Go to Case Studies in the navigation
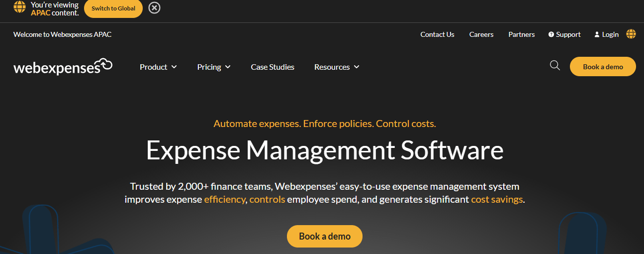Image resolution: width=644 pixels, height=254 pixels. pyautogui.click(x=273, y=67)
